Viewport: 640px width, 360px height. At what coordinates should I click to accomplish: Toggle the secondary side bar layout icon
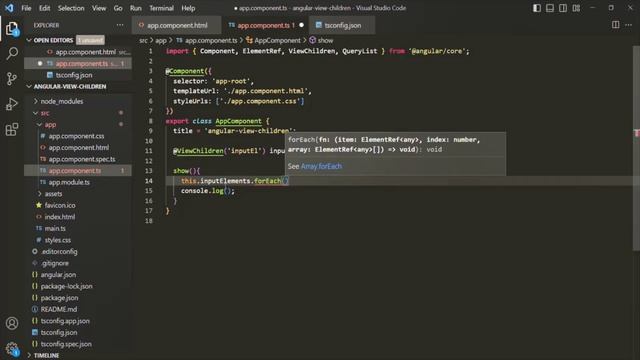563,8
